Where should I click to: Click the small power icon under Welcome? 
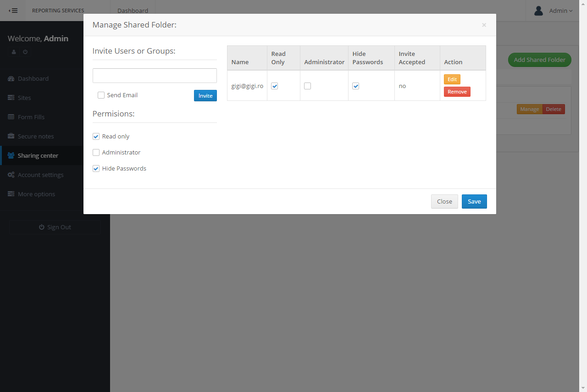pyautogui.click(x=25, y=52)
